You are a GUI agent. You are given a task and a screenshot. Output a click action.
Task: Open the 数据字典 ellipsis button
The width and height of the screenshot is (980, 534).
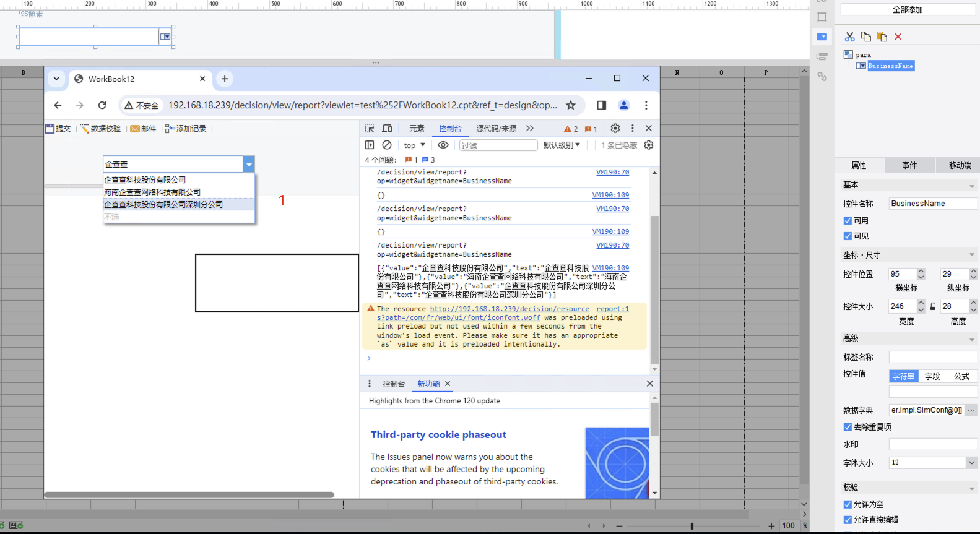click(x=971, y=410)
